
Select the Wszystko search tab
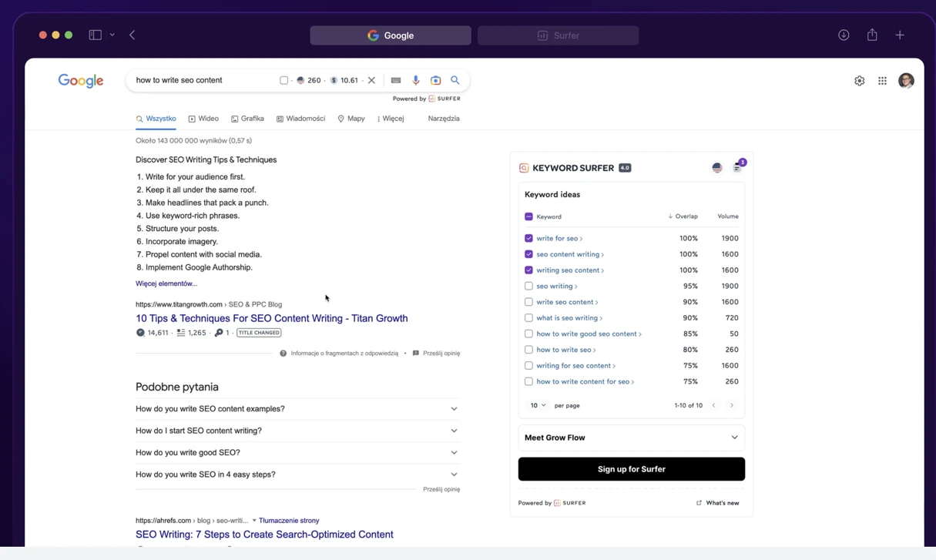pyautogui.click(x=156, y=119)
